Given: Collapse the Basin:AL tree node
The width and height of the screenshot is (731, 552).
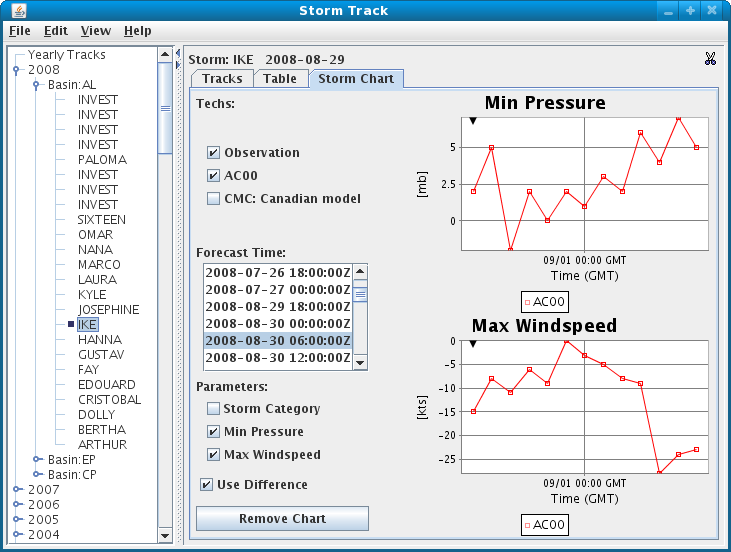Looking at the screenshot, I should point(37,85).
